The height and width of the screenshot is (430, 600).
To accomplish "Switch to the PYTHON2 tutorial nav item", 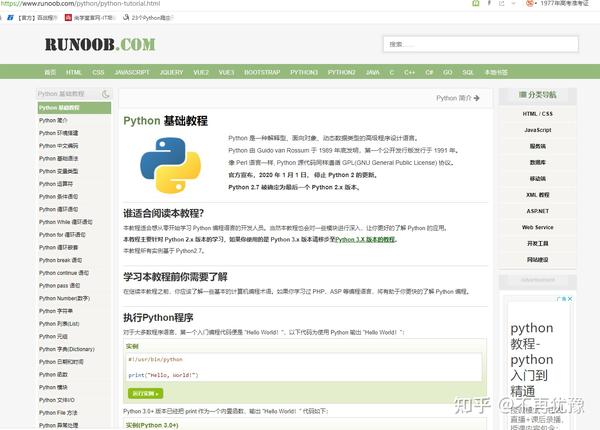I will (x=342, y=72).
